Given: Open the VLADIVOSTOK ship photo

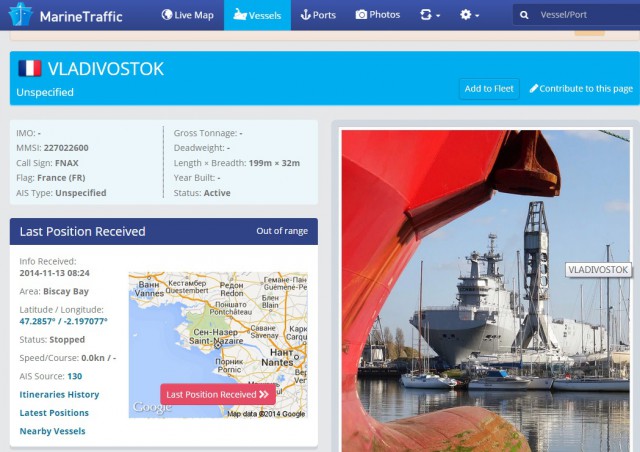Looking at the screenshot, I should pyautogui.click(x=486, y=291).
